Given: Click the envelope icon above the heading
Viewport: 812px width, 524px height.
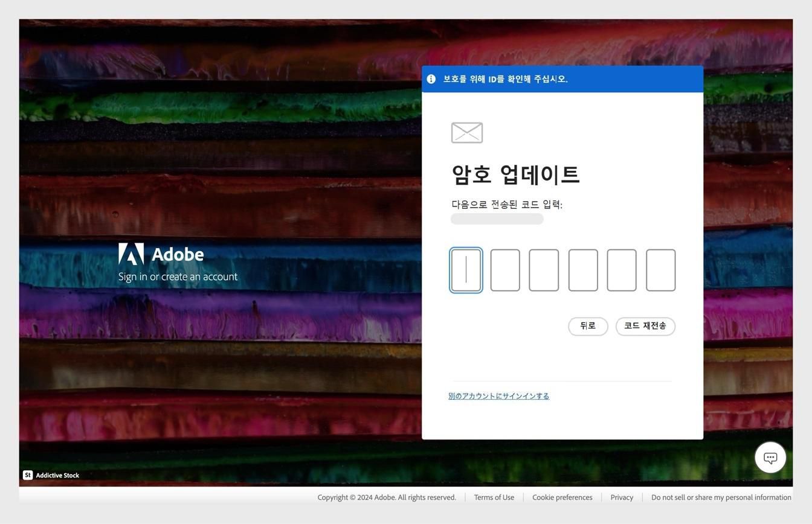Looking at the screenshot, I should tap(466, 133).
